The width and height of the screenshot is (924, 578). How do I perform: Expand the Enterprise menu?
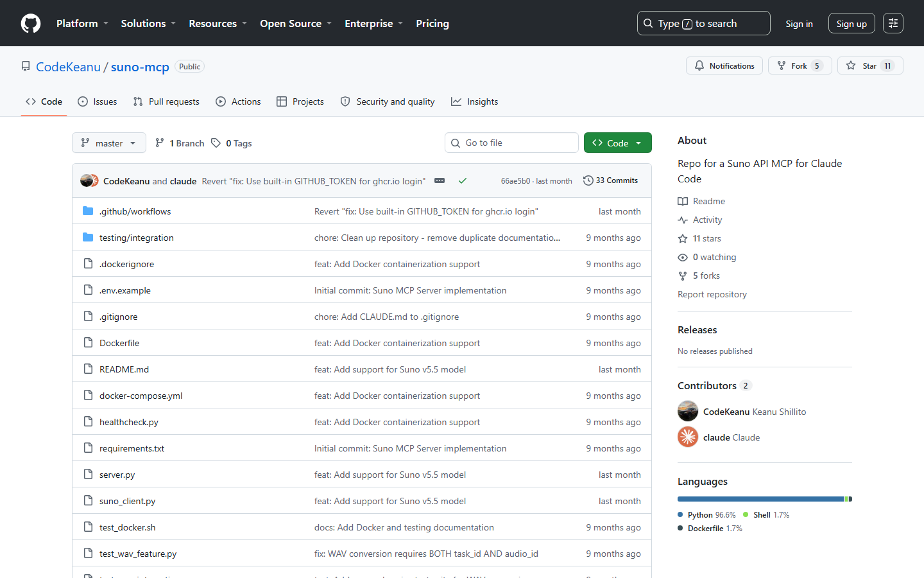pyautogui.click(x=373, y=23)
